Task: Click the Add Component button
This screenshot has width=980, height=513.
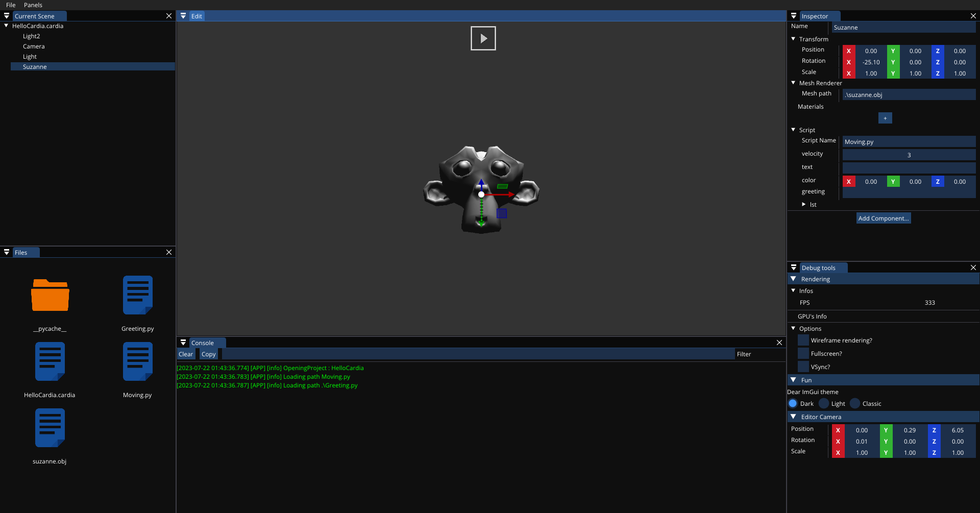Action: coord(884,218)
